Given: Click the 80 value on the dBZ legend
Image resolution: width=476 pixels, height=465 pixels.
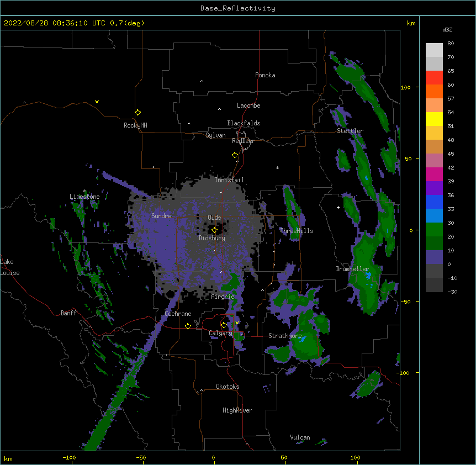Looking at the screenshot, I should click(x=451, y=44).
